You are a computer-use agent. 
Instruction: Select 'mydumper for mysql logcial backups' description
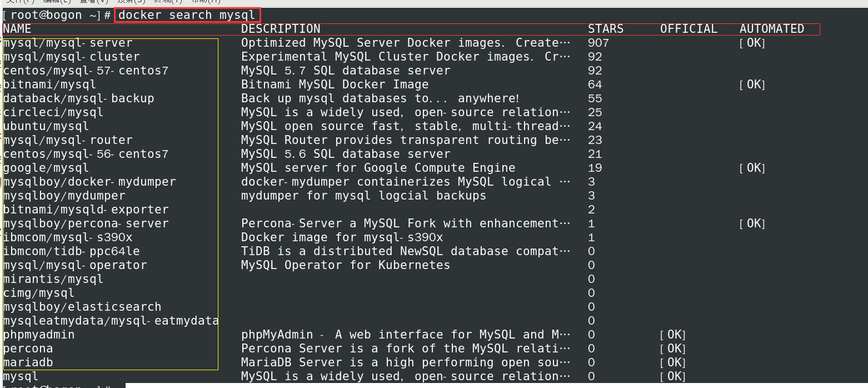(363, 196)
